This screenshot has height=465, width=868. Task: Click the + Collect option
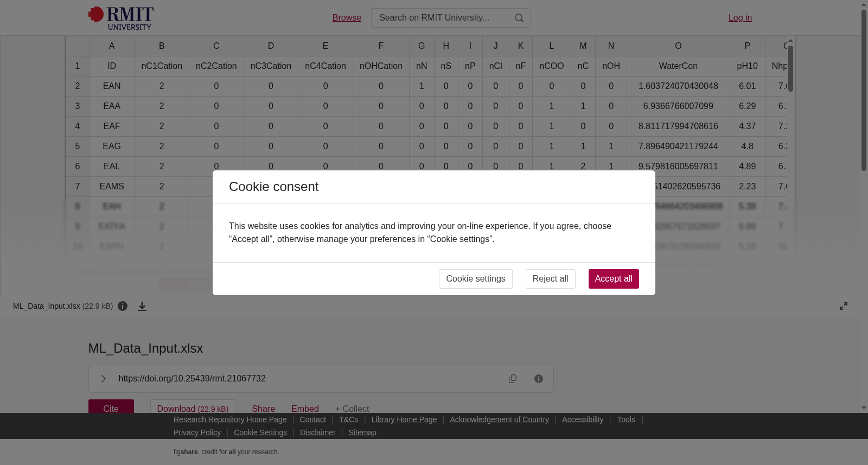point(352,408)
